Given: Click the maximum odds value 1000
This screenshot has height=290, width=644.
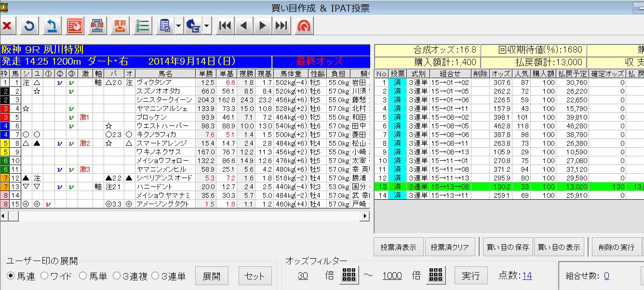Looking at the screenshot, I should tap(392, 276).
